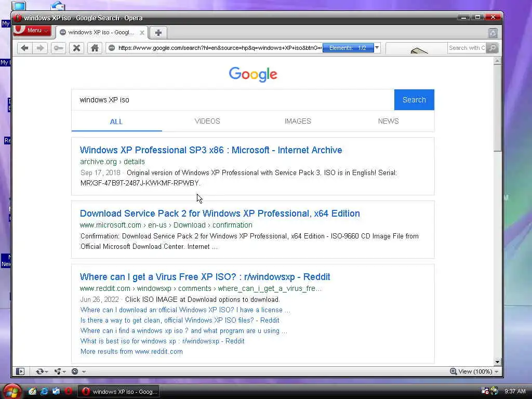Open 'Is there a way to get clean, official' sublink
This screenshot has height=399, width=532.
pos(180,320)
